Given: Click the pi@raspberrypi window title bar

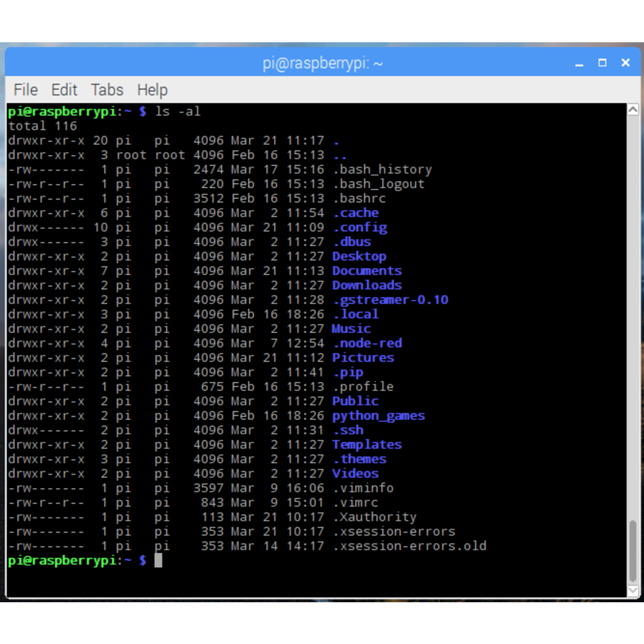Looking at the screenshot, I should [322, 63].
